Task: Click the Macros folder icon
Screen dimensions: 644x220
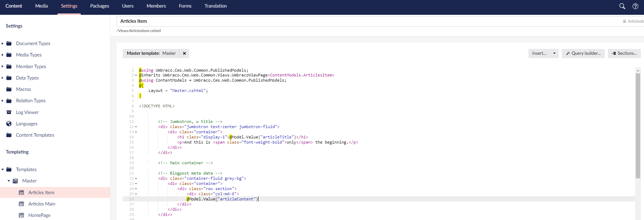Action: pyautogui.click(x=9, y=89)
